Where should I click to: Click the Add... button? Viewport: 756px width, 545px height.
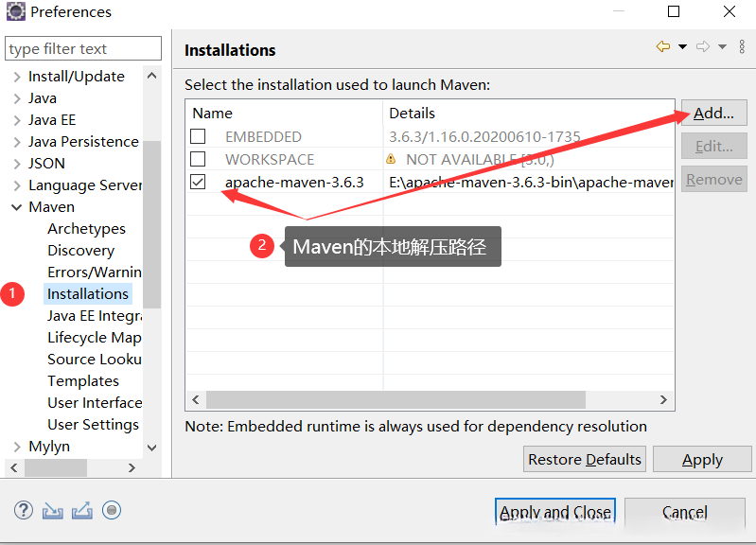(x=714, y=113)
